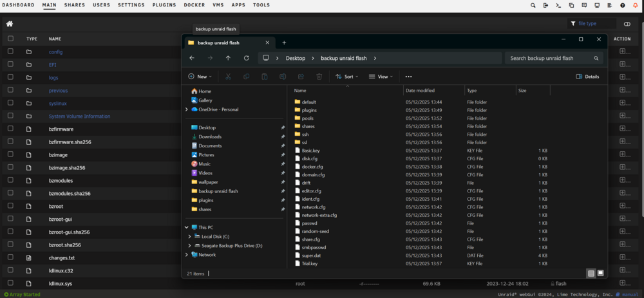
Task: Click the Unraid file manager copy icon
Action: click(x=571, y=5)
